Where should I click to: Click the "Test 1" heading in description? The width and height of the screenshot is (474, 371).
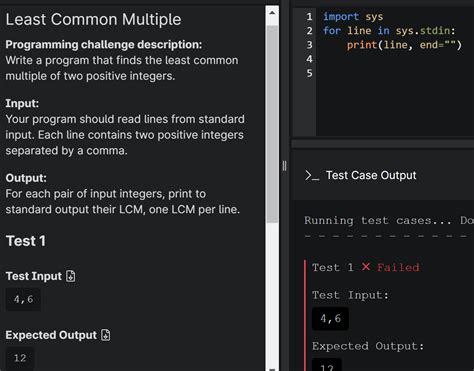point(26,241)
